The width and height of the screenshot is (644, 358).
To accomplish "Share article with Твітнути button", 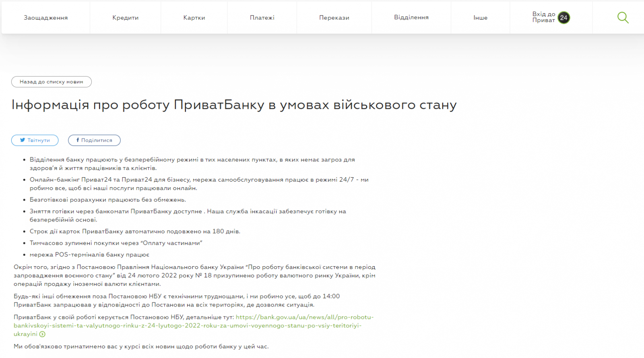I will point(35,140).
